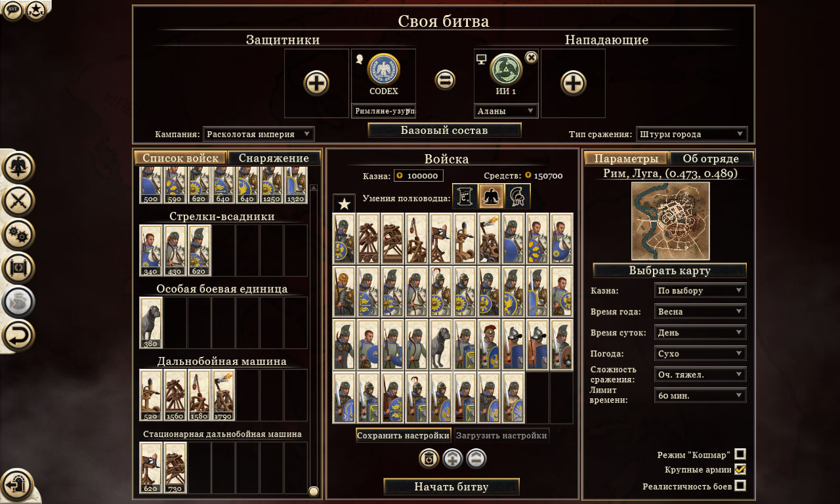Choose the flaming onager priced 1790
This screenshot has height=504, width=840.
point(224,394)
